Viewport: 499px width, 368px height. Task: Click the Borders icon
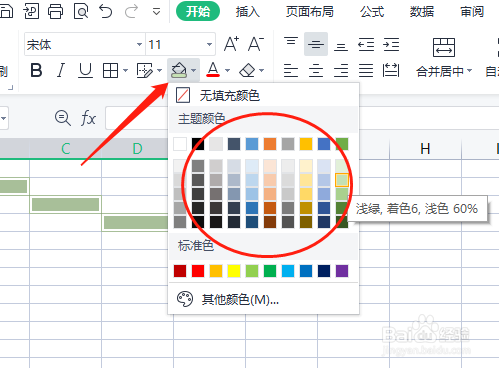(110, 70)
